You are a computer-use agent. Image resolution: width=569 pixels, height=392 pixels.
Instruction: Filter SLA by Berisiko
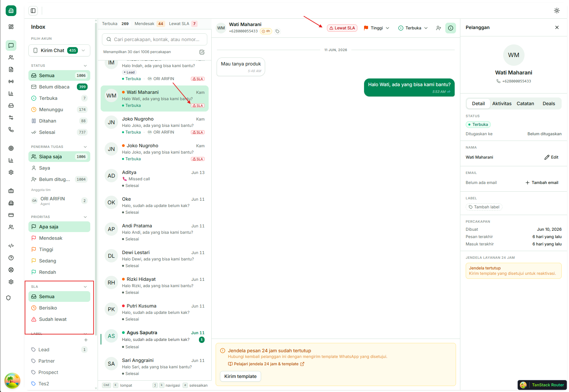pos(60,308)
